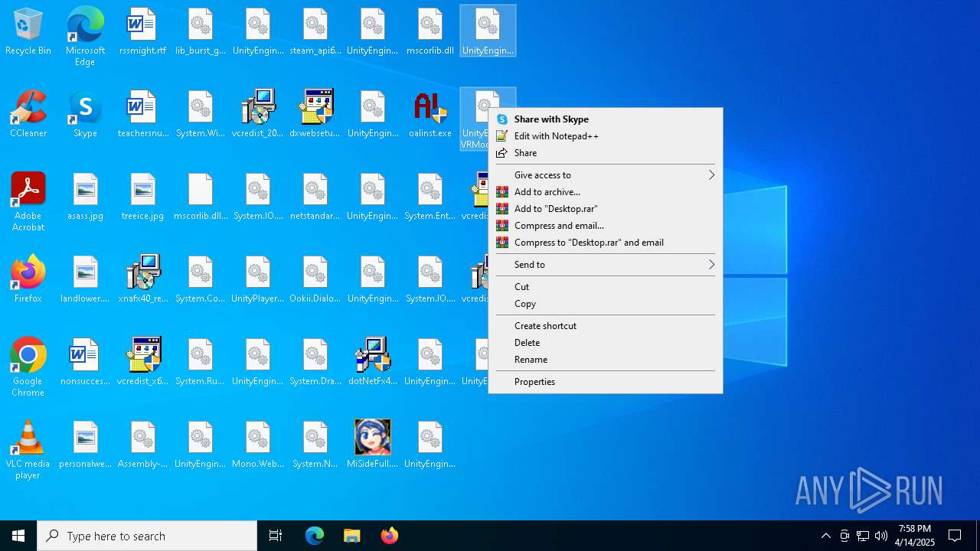Select the vcredist_x6 installer icon

pyautogui.click(x=142, y=362)
